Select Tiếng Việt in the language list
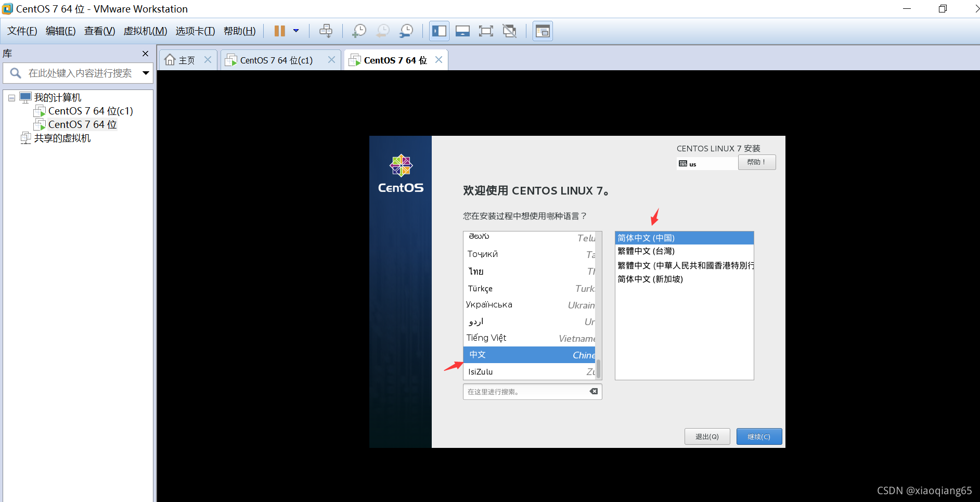This screenshot has width=980, height=502. [x=529, y=339]
